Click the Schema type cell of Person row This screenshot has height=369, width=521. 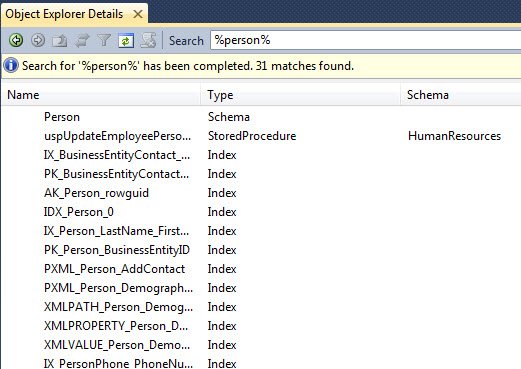[x=229, y=117]
